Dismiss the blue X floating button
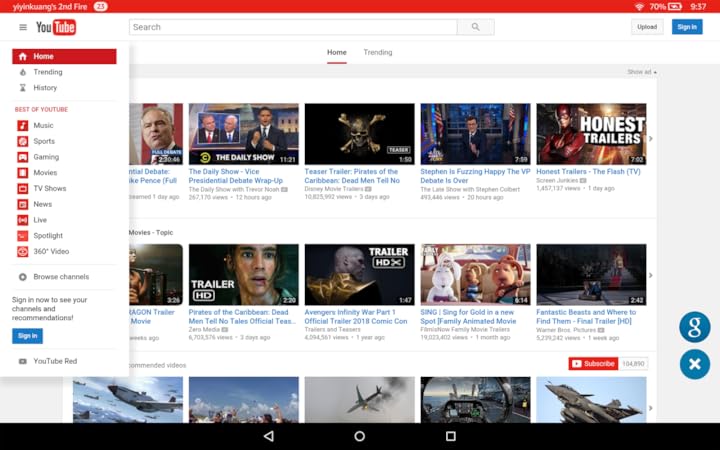Viewport: 720px width, 450px height. (694, 364)
